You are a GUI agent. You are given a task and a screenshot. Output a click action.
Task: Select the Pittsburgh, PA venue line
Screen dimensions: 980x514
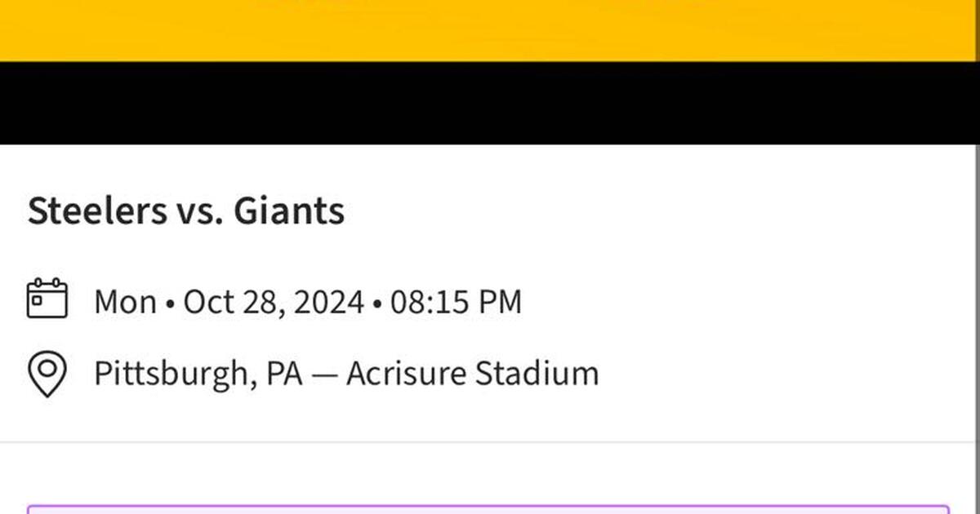tap(346, 372)
